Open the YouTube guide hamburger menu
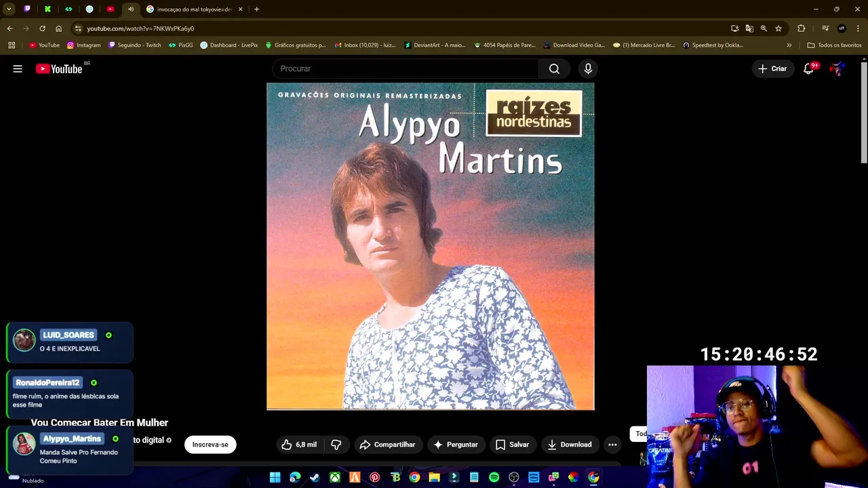 [18, 68]
